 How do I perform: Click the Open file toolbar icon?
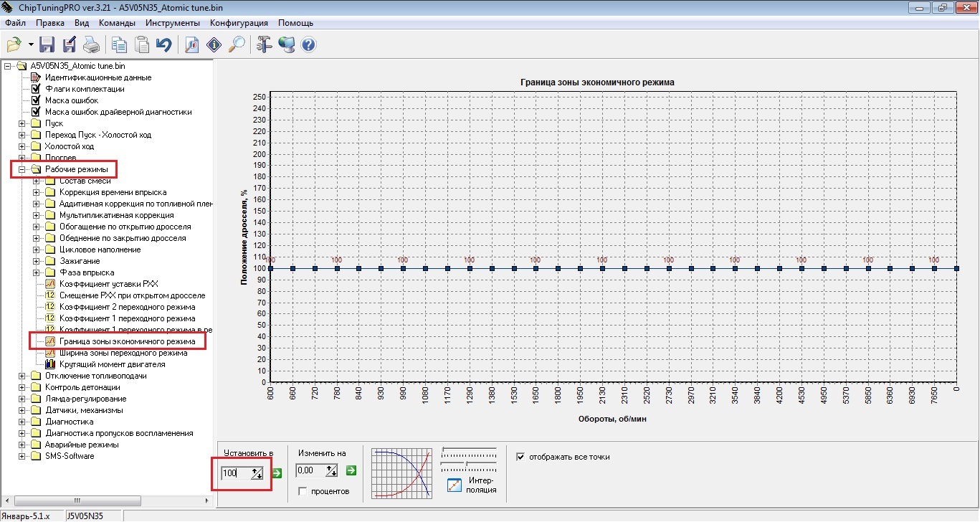pyautogui.click(x=14, y=45)
